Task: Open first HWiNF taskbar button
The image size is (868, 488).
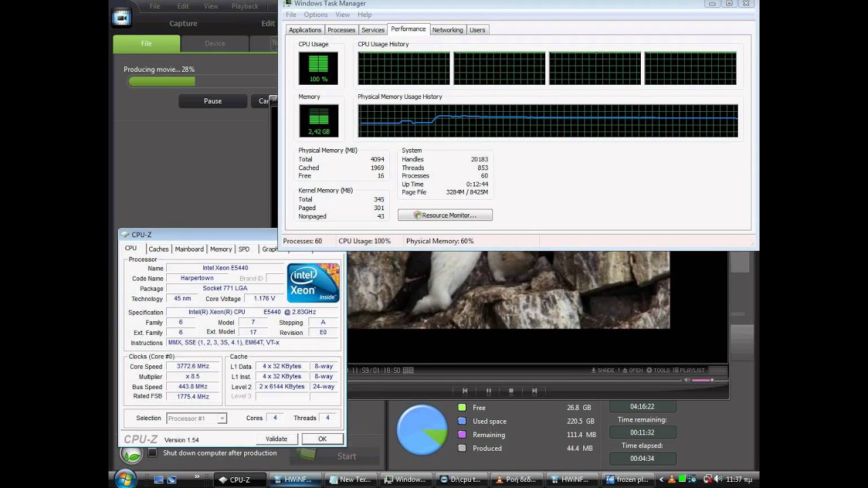Action: 296,479
